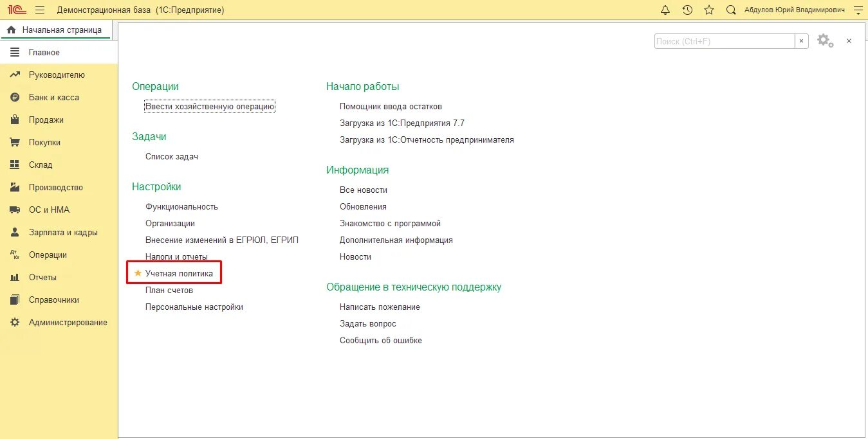Switch to Начальная страница tab
Screen dimensions: 868x439
pyautogui.click(x=62, y=30)
